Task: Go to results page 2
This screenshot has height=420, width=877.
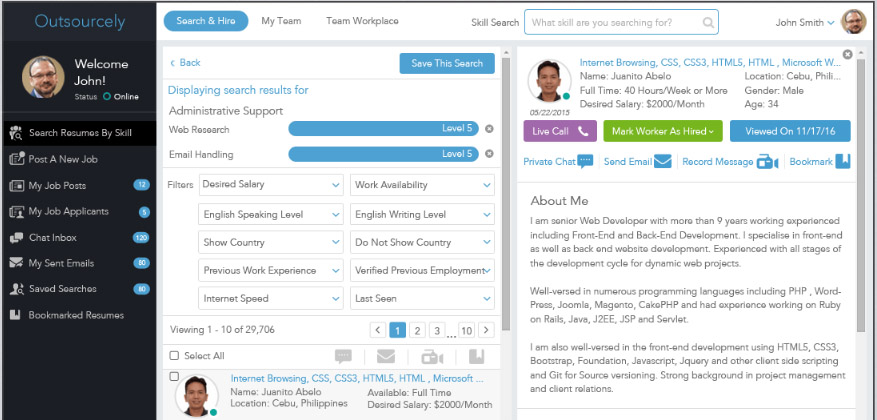Action: 417,330
